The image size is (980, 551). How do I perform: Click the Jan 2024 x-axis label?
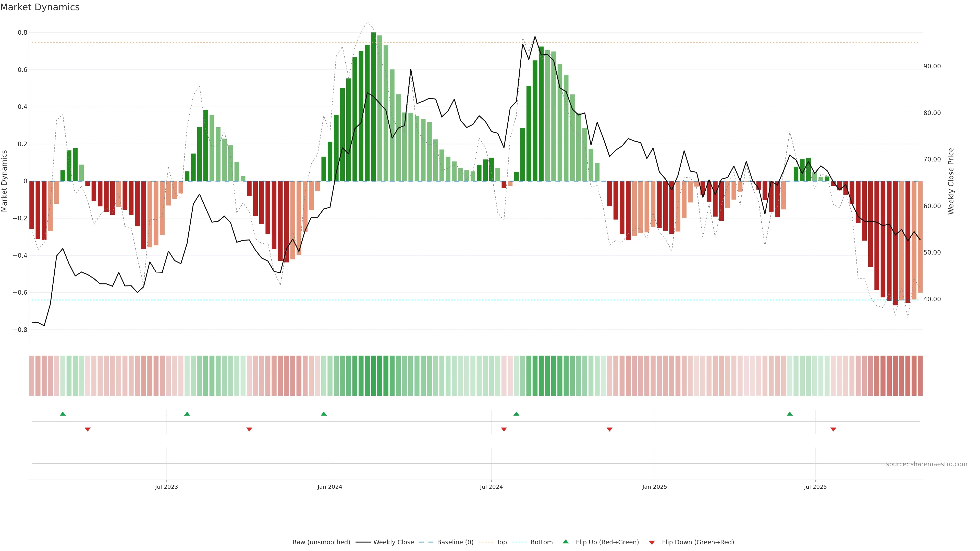(330, 487)
